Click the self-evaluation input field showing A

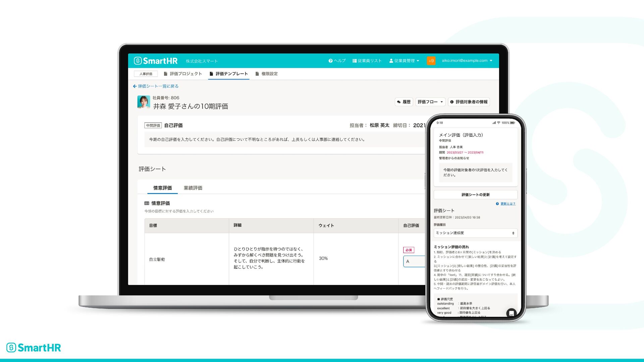414,261
